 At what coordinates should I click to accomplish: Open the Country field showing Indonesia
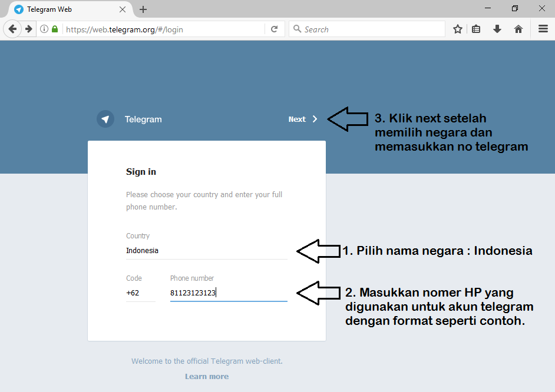(207, 251)
